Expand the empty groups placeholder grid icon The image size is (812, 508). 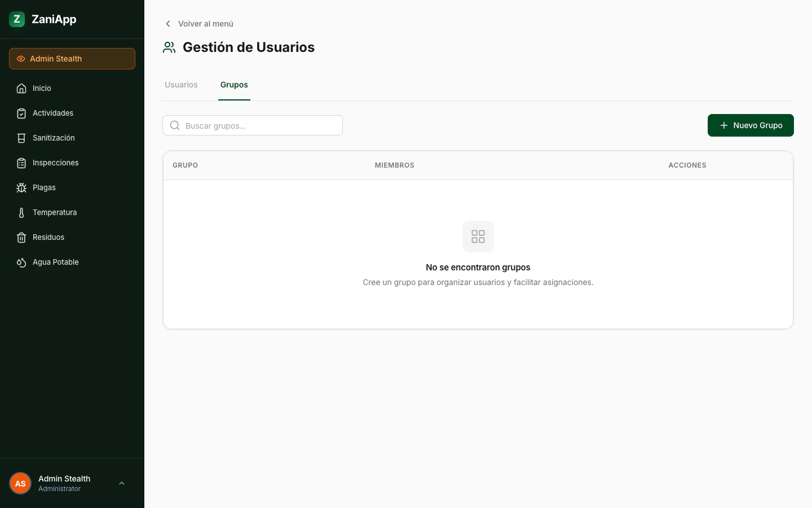pyautogui.click(x=478, y=237)
